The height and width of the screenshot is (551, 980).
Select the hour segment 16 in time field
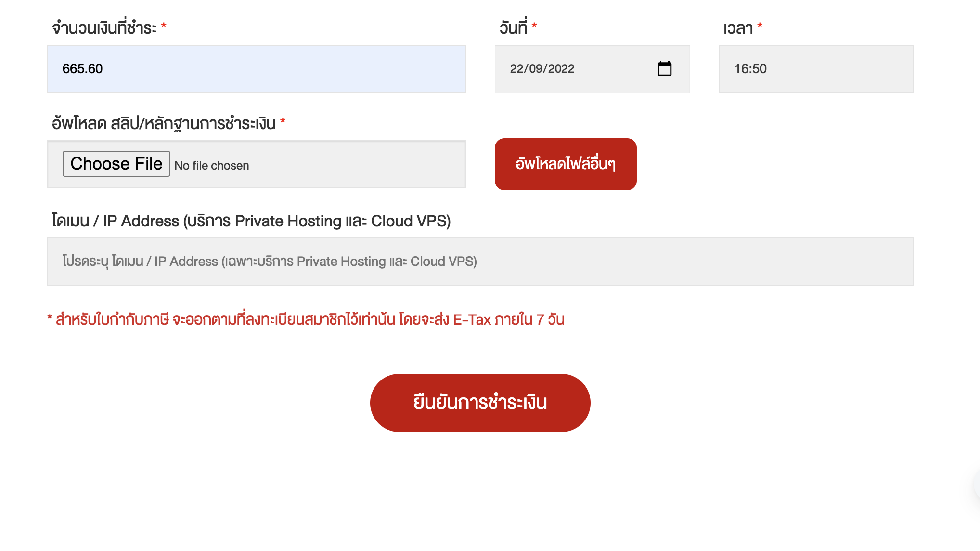pyautogui.click(x=741, y=69)
